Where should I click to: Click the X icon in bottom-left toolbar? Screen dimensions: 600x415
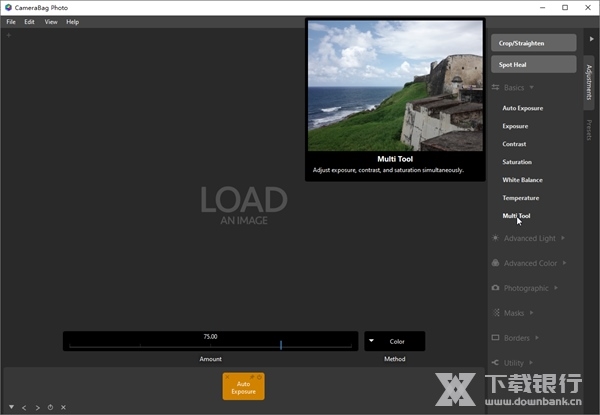(63, 407)
